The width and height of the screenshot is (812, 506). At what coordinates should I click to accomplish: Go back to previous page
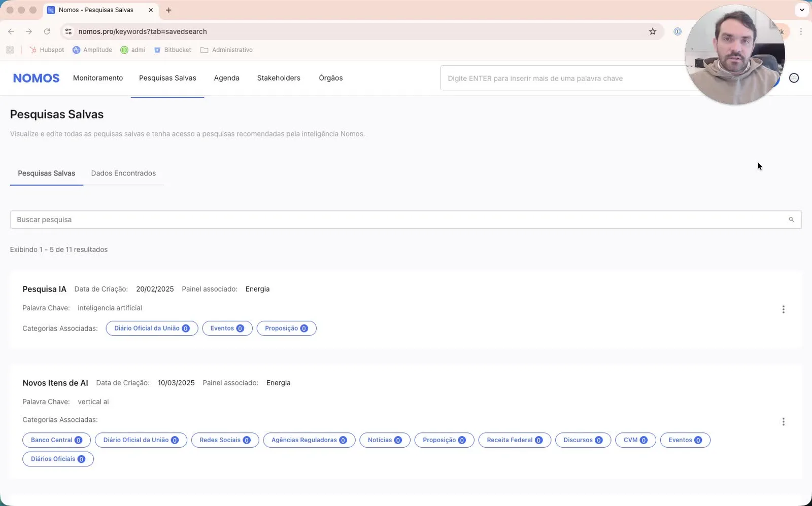point(11,31)
